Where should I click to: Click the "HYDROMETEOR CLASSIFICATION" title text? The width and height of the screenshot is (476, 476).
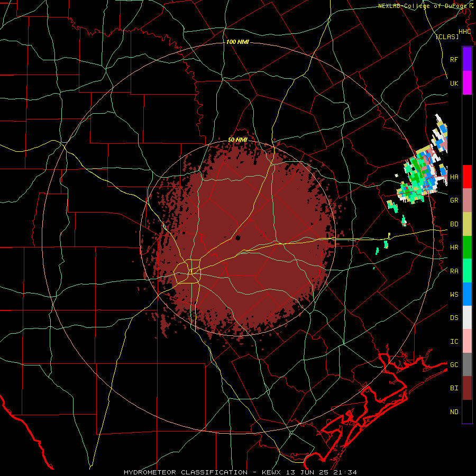click(186, 472)
